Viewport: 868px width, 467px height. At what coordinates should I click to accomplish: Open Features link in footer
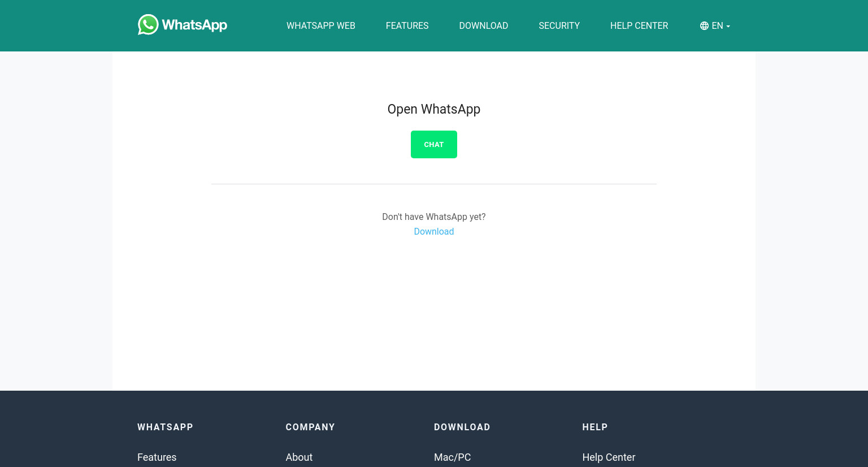157,457
